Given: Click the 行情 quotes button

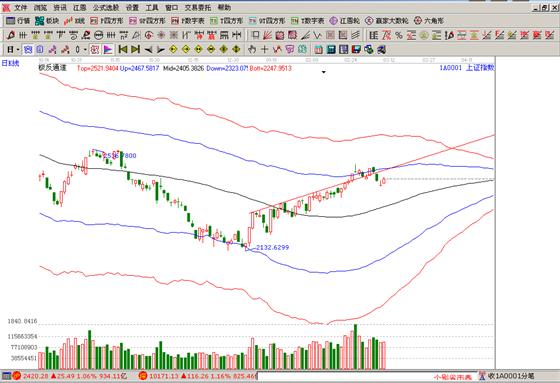Looking at the screenshot, I should coord(18,21).
